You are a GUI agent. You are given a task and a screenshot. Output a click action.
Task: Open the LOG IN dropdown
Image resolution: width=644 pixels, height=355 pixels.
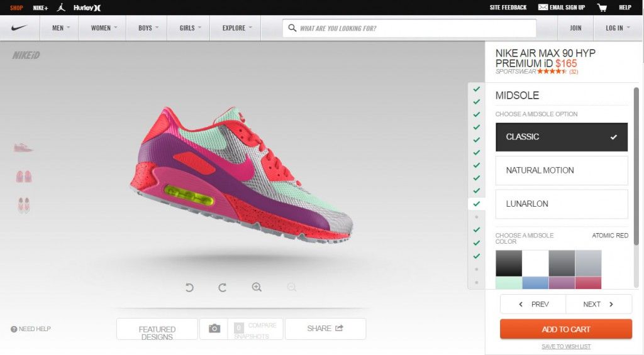pyautogui.click(x=618, y=28)
